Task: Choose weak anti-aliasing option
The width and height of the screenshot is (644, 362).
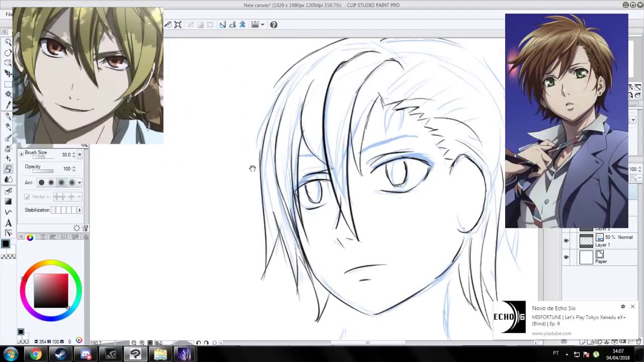Action: tap(51, 183)
